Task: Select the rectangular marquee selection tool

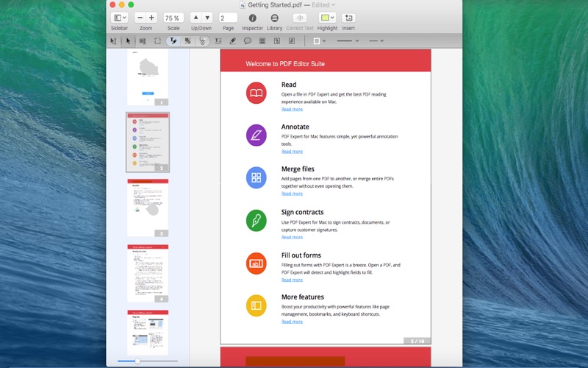Action: [157, 41]
